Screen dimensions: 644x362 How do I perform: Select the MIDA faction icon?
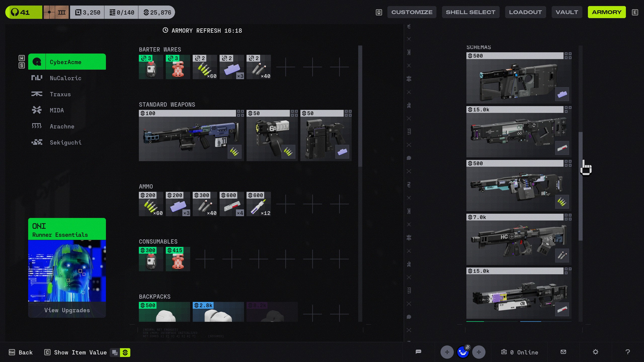click(37, 110)
